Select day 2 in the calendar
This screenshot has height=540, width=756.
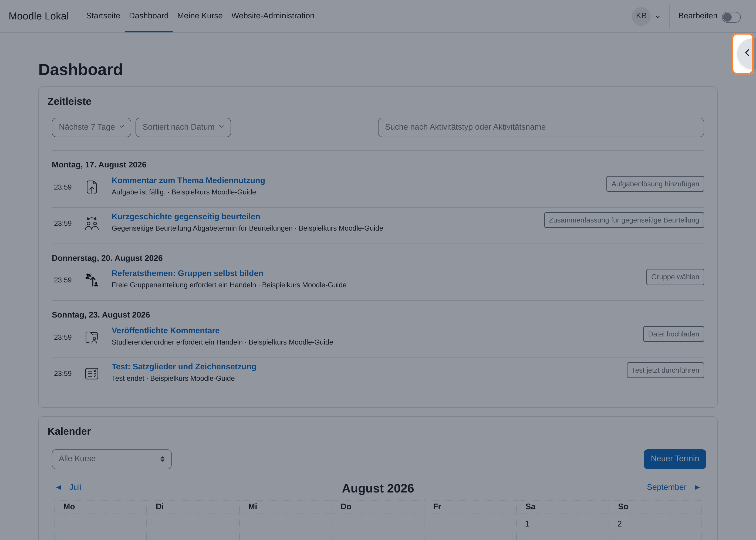point(619,524)
